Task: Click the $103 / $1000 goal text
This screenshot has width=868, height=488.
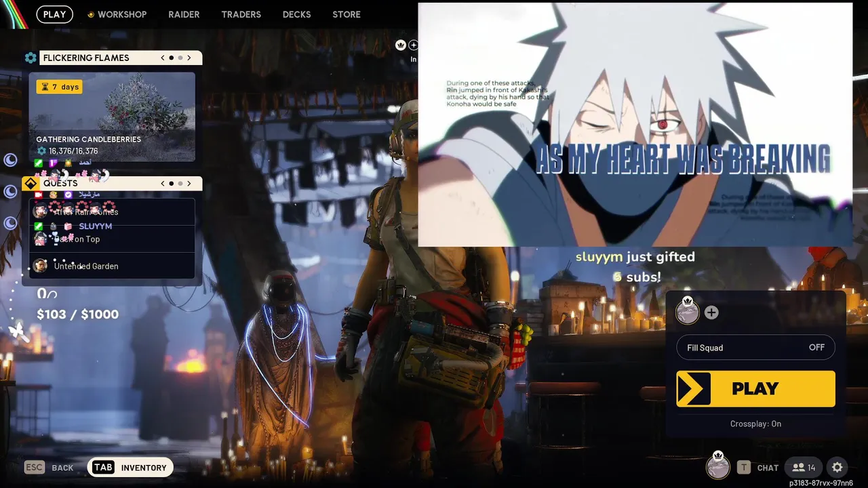Action: point(77,314)
